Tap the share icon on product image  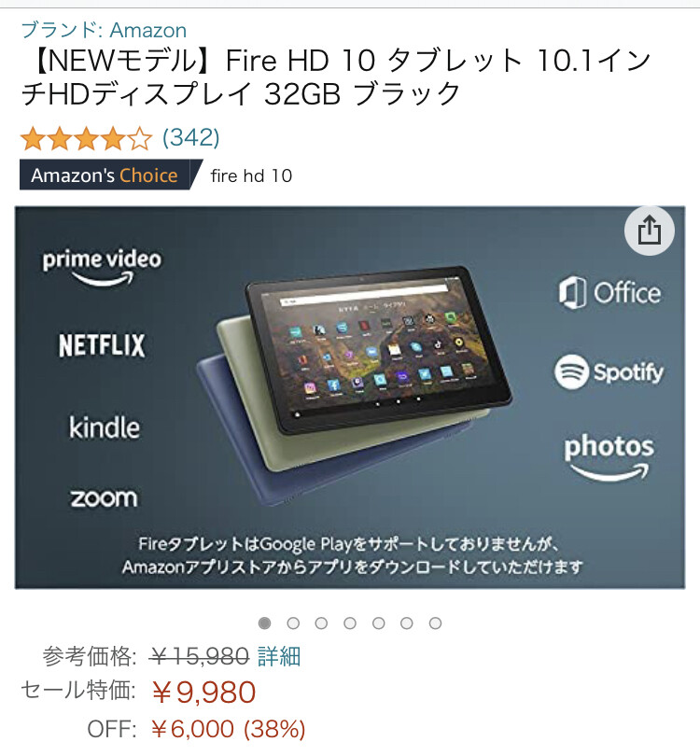tap(649, 231)
